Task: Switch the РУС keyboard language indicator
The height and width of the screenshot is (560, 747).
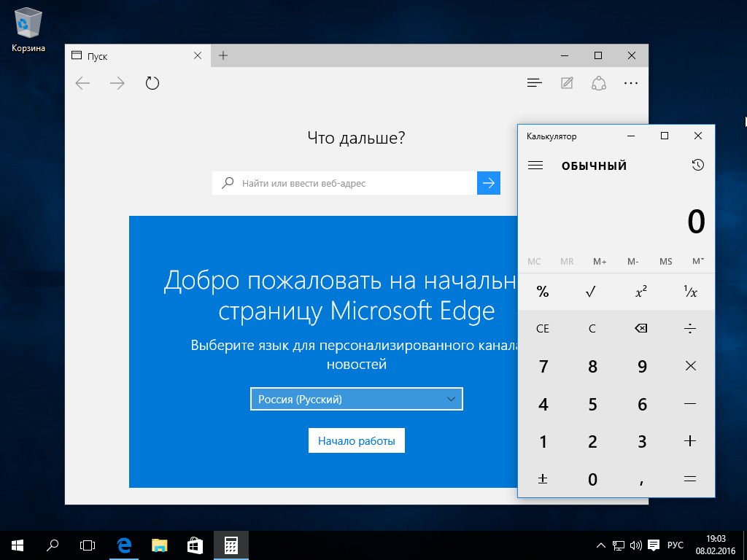Action: coord(676,545)
